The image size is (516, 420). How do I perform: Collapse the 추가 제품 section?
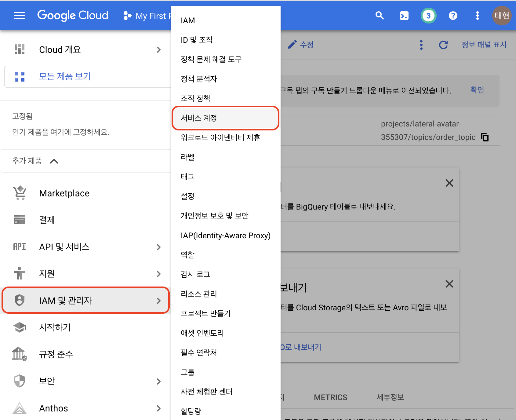54,161
